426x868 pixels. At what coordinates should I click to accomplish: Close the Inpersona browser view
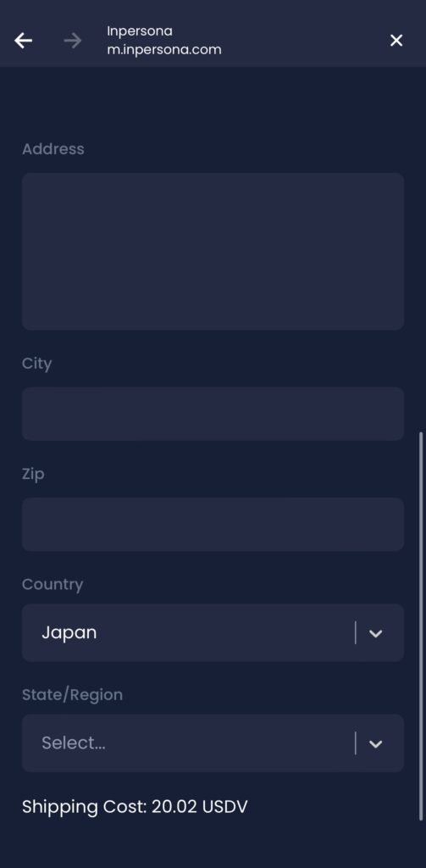[x=396, y=41]
